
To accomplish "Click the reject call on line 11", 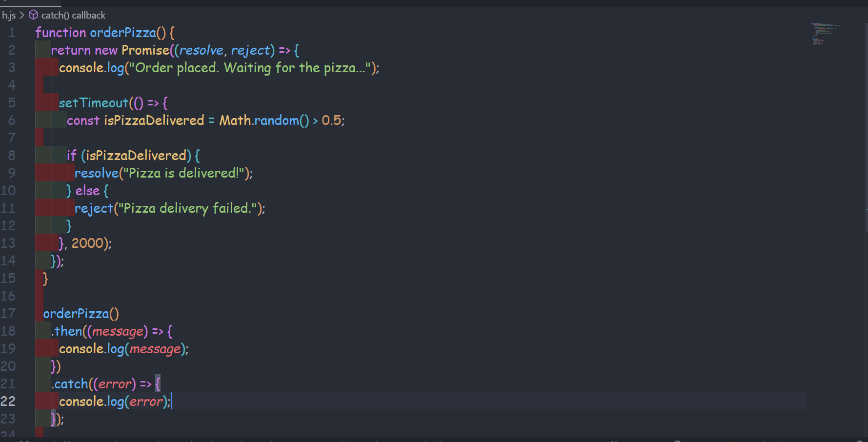I will pos(94,208).
